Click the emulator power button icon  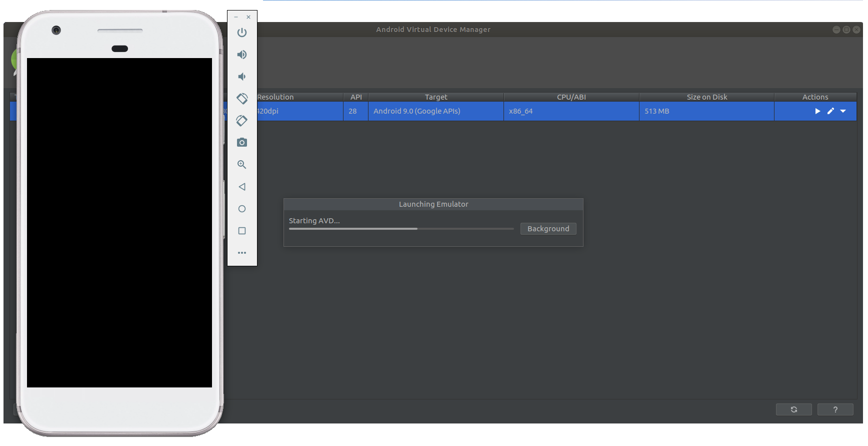[x=242, y=33]
